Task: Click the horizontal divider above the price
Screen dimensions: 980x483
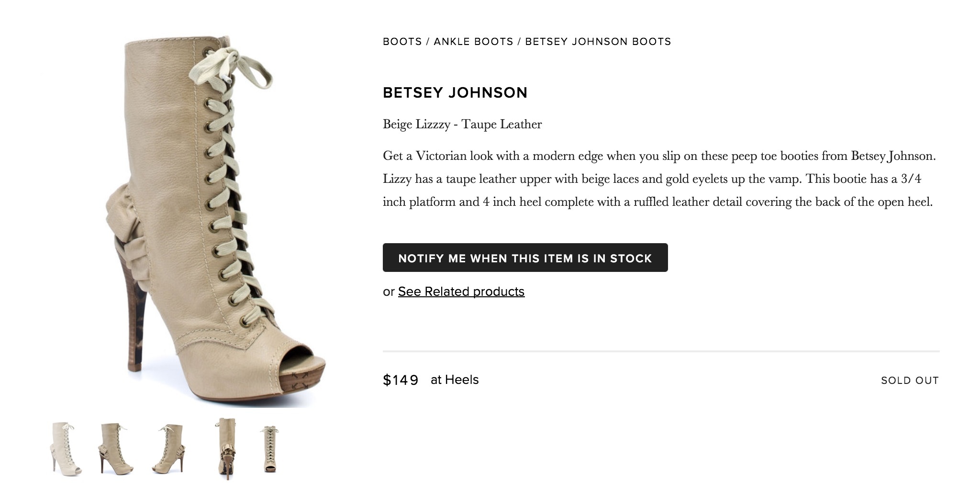Action: [x=661, y=351]
